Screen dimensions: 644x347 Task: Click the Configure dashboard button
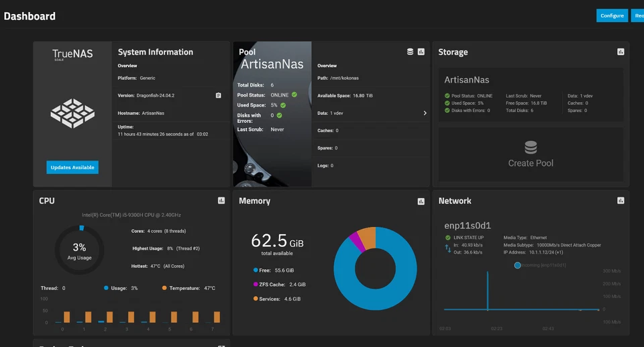[x=612, y=15]
